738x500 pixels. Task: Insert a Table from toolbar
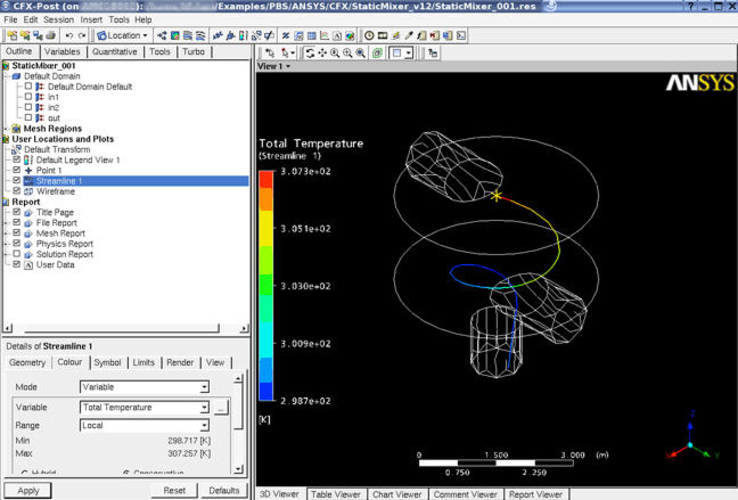(x=312, y=35)
